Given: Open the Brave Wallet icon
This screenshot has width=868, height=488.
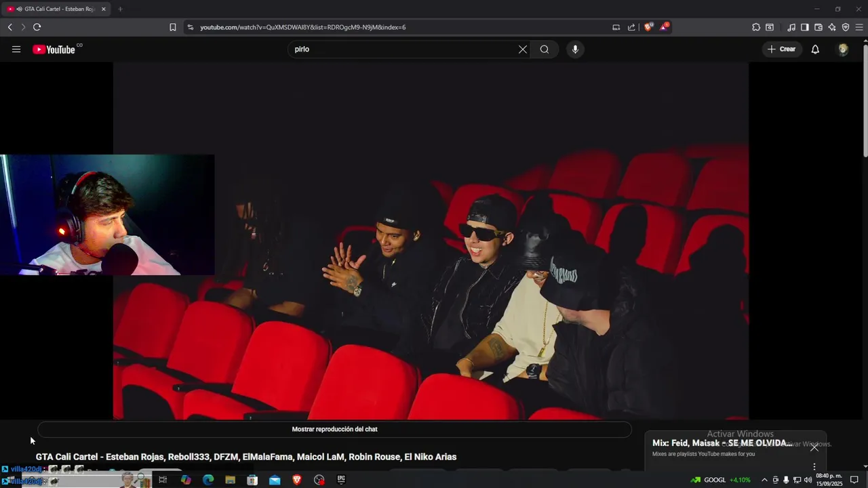Looking at the screenshot, I should (x=818, y=27).
